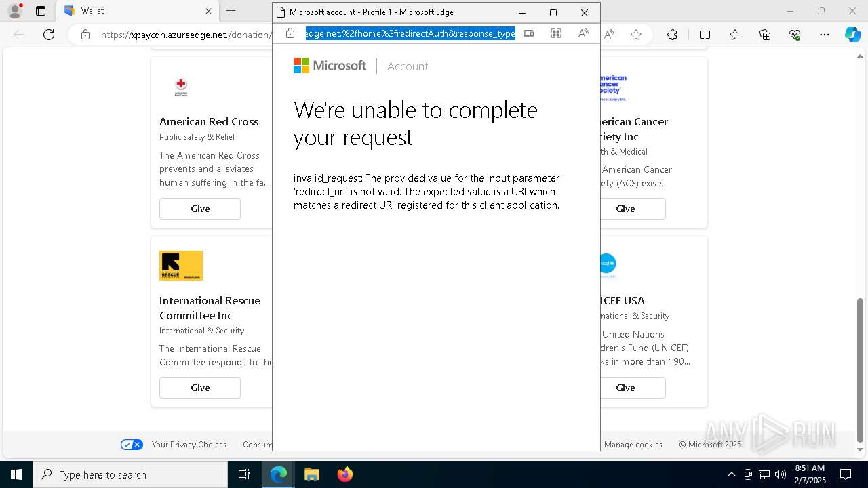Open Settings and more ellipsis menu

(x=825, y=35)
